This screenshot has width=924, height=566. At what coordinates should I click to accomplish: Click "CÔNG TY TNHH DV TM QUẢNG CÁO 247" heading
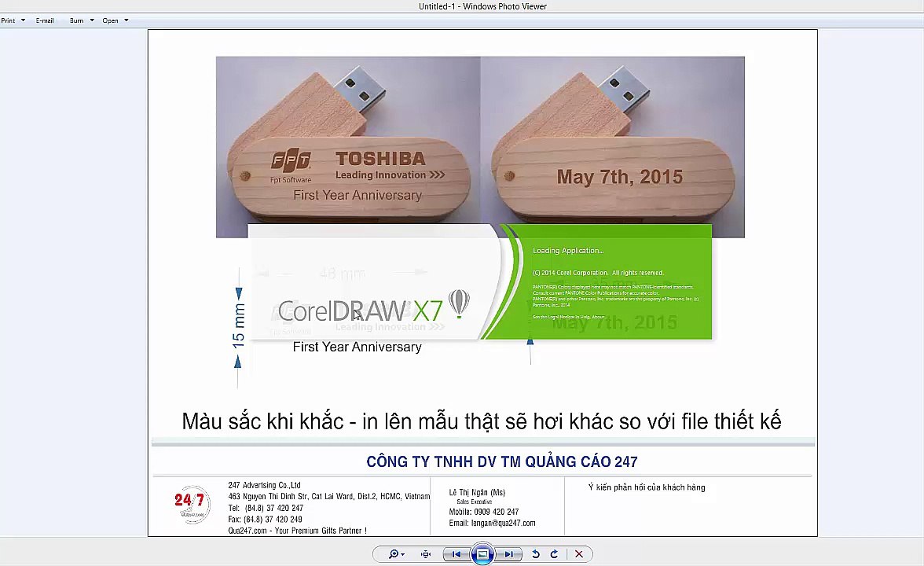pos(502,461)
